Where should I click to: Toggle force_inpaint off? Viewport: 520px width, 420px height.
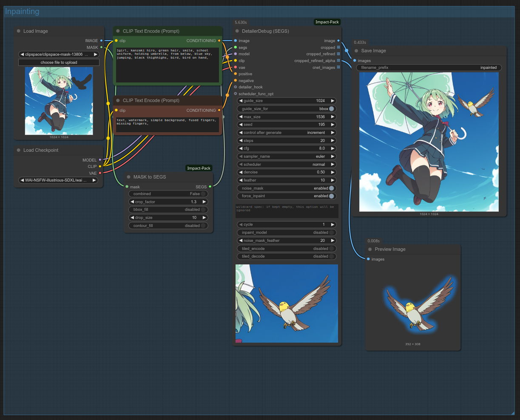(331, 196)
